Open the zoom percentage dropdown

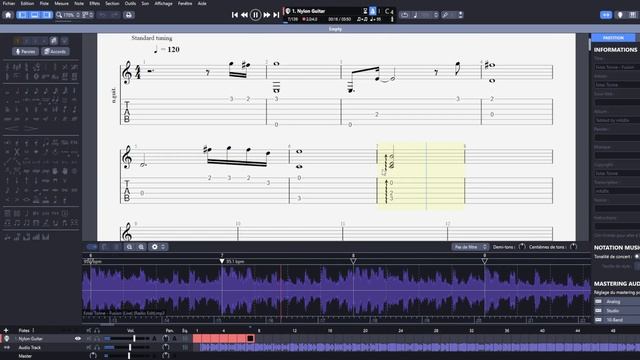pos(68,15)
